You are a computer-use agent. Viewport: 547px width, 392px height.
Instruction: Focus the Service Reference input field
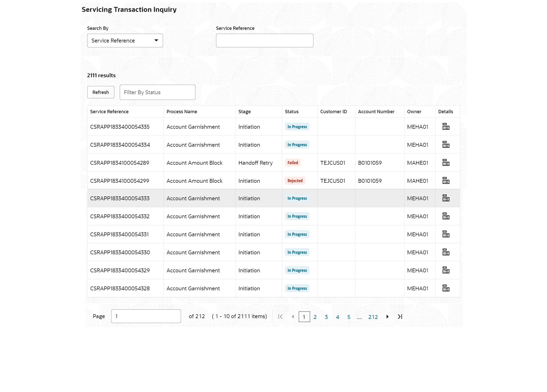[x=264, y=41]
